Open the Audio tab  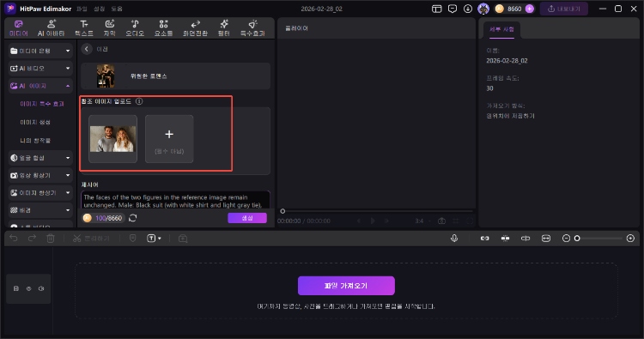click(135, 28)
